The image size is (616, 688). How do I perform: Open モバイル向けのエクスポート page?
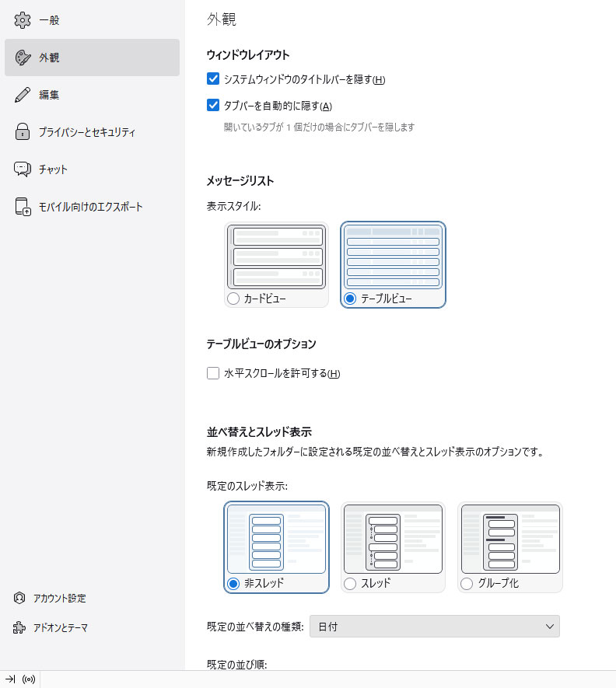(x=93, y=207)
